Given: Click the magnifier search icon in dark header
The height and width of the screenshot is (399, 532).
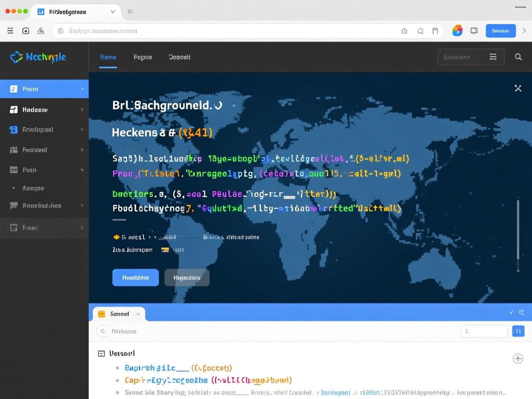Looking at the screenshot, I should click(518, 57).
